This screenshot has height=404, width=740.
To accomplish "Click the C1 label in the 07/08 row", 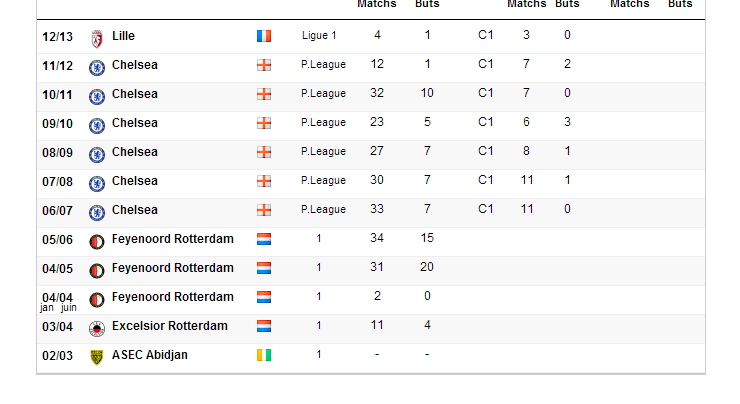I will click(x=486, y=180).
